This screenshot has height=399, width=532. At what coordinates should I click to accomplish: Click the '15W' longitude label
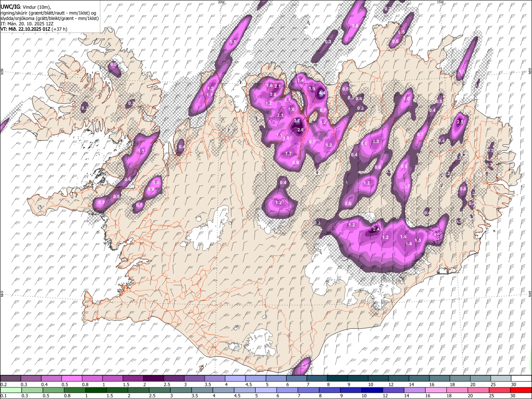pos(440,2)
